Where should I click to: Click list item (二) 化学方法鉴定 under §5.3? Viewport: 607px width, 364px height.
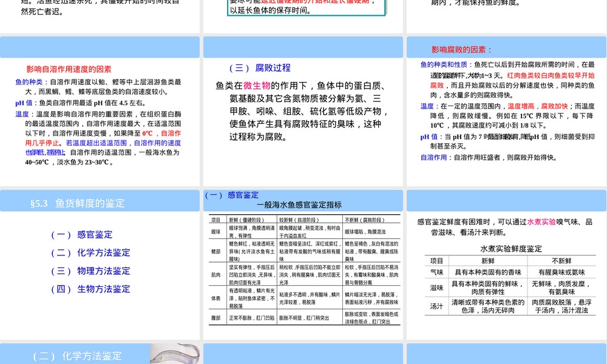(90, 253)
